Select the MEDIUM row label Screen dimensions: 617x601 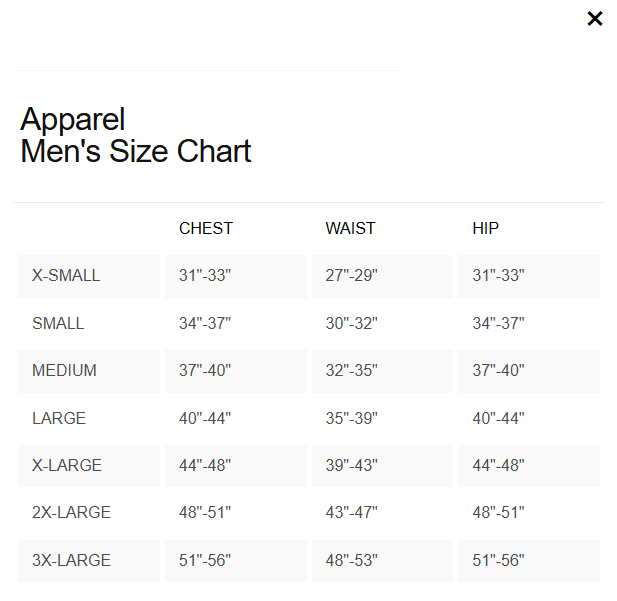click(x=64, y=370)
